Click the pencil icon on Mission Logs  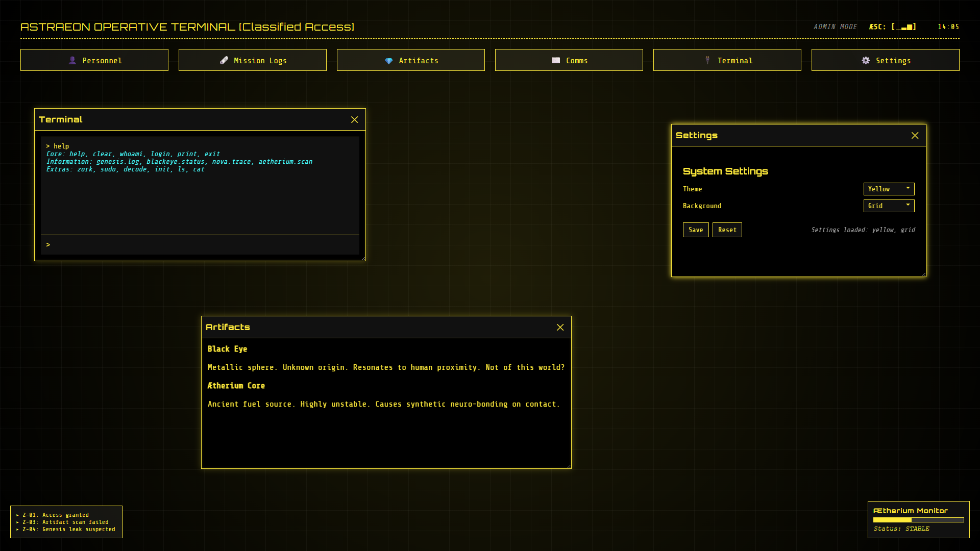point(223,60)
